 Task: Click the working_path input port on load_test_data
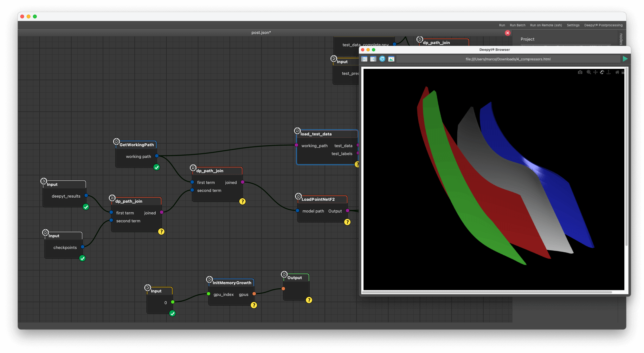point(296,145)
